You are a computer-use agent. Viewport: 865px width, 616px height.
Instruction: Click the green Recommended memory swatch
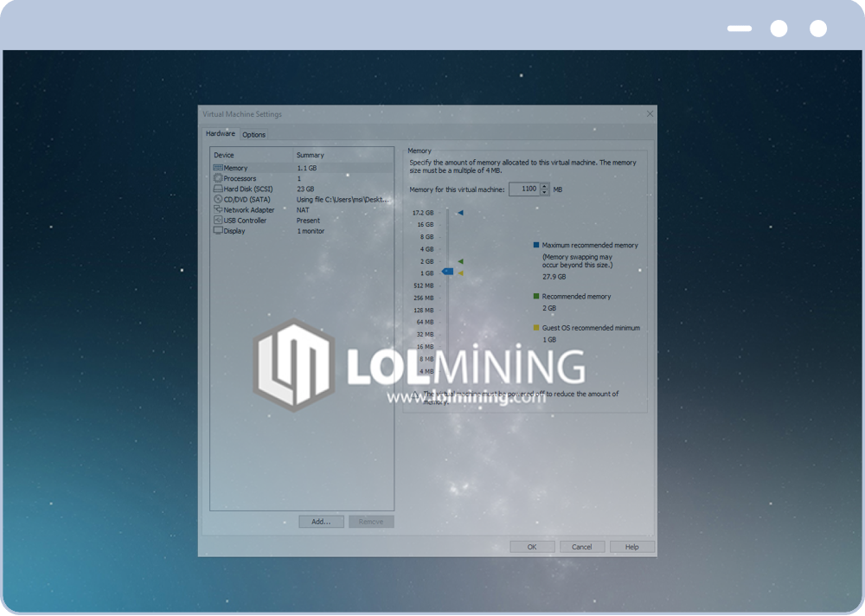[x=536, y=296]
